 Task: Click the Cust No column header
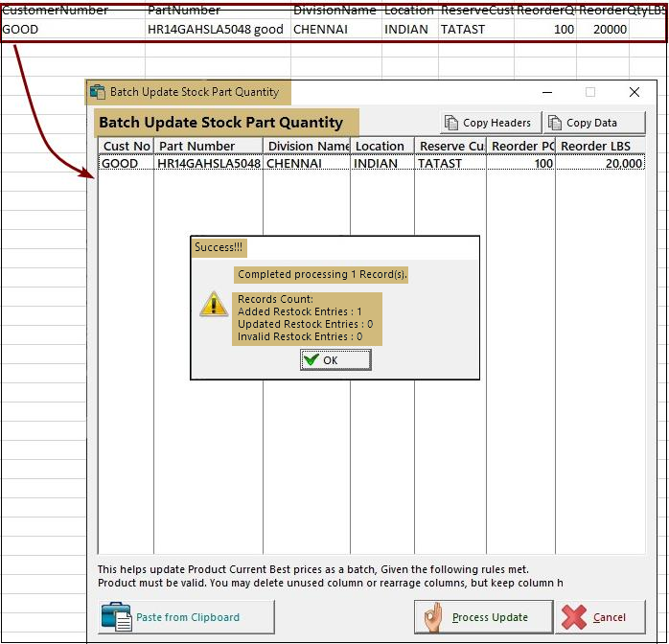(x=126, y=146)
